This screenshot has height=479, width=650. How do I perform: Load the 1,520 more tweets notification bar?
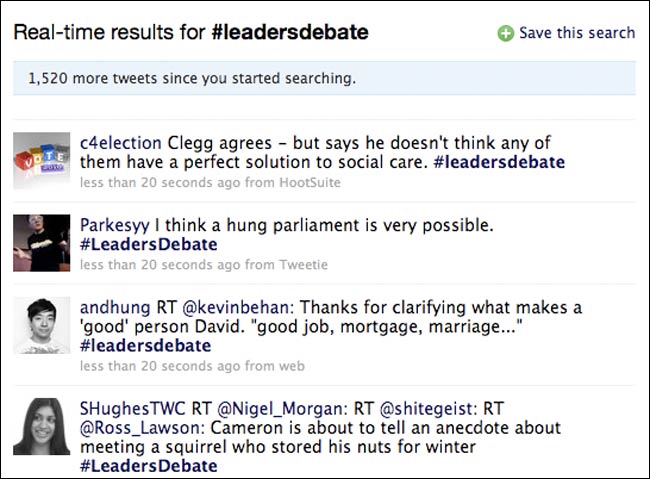324,78
